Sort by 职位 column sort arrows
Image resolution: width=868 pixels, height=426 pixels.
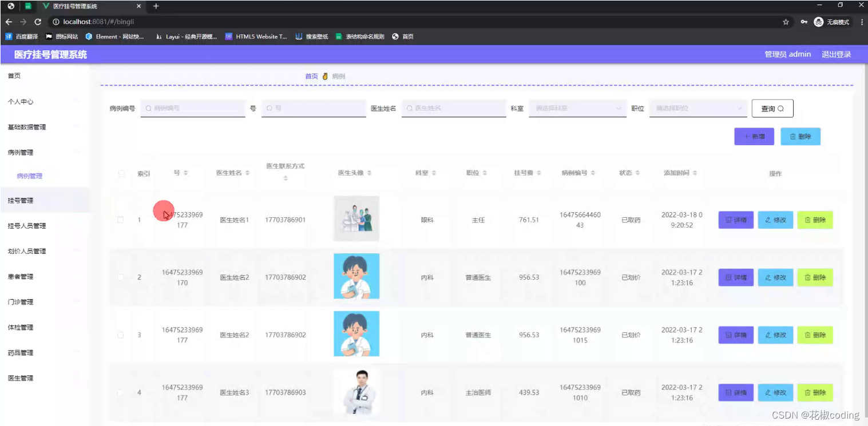[x=485, y=173]
